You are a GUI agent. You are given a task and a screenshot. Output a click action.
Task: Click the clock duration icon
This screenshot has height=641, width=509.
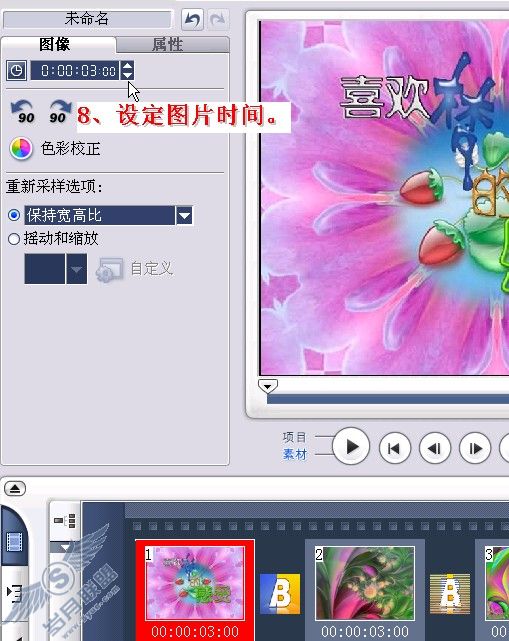[16, 71]
